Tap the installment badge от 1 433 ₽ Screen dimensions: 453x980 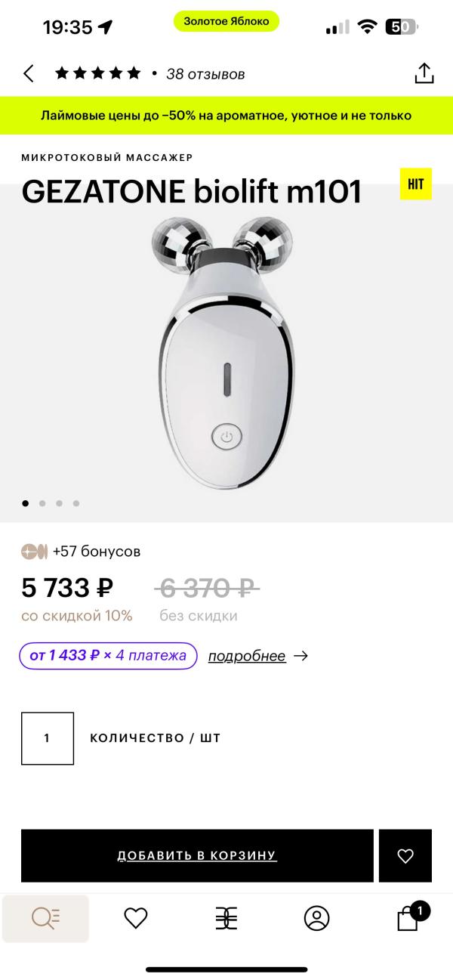pyautogui.click(x=108, y=656)
